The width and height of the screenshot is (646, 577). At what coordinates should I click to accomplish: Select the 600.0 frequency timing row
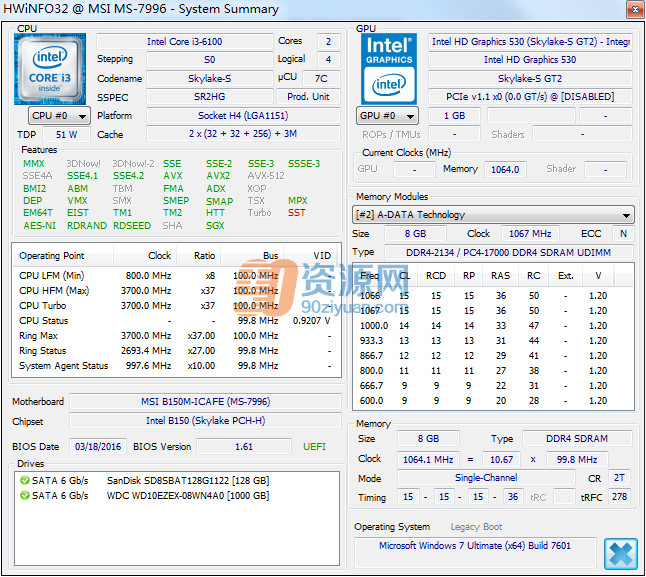(x=493, y=401)
